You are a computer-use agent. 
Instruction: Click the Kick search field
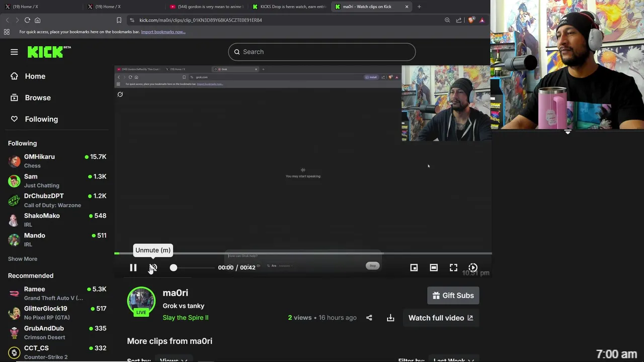(x=322, y=52)
